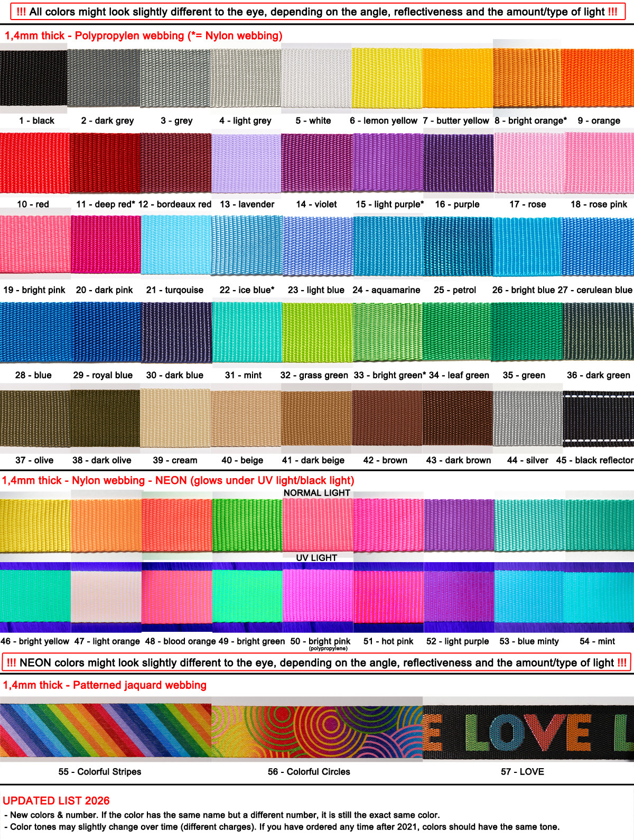The height and width of the screenshot is (840, 634).
Task: Click the '15 - light purple*' label
Action: [390, 204]
